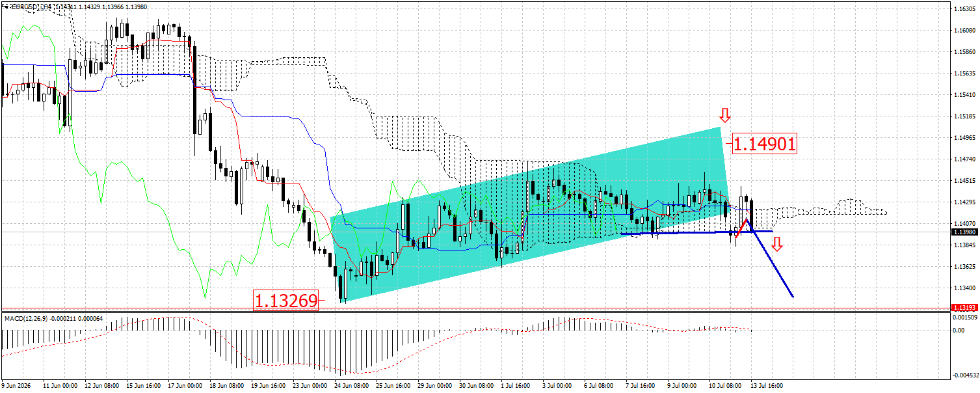The image size is (980, 393).
Task: Select the 1.14901 price label on chart
Action: (765, 144)
